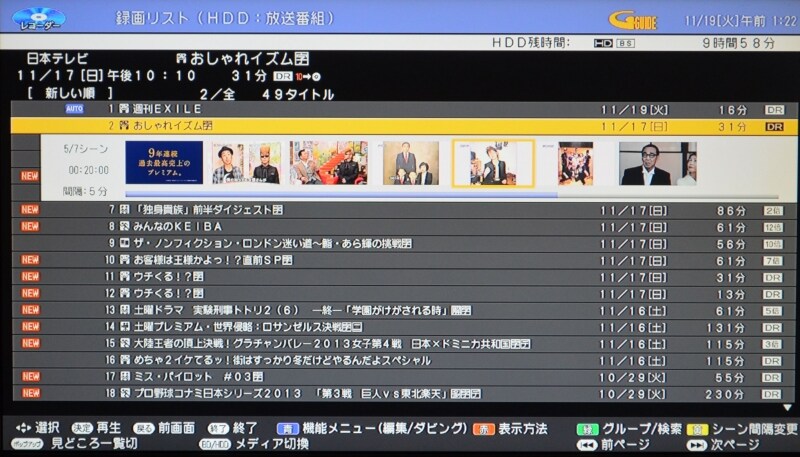Select title 8 みんなのKEIBA
Screen dimensions: 800x457
404,226
